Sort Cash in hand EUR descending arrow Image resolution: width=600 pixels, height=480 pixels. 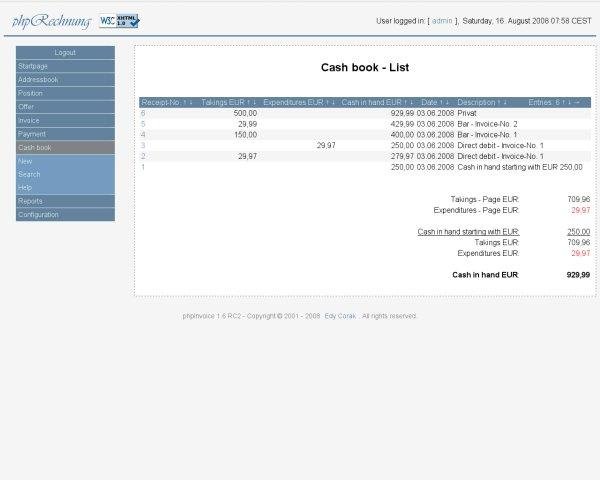tap(411, 102)
